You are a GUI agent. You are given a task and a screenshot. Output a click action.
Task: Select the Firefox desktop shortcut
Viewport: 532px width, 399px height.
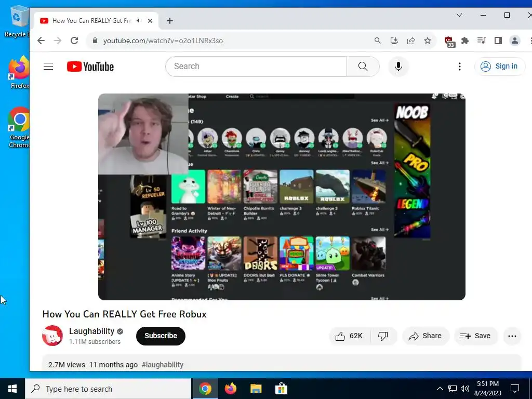point(19,72)
